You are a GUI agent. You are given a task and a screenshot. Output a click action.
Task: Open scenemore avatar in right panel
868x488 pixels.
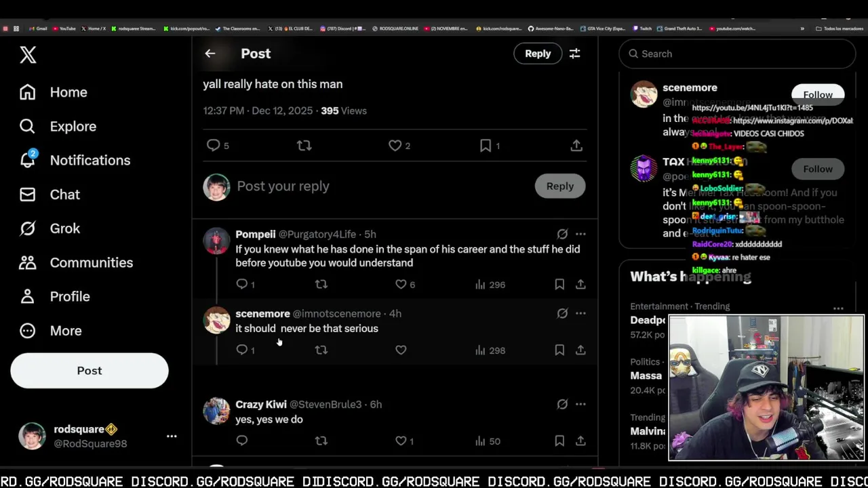(x=644, y=94)
